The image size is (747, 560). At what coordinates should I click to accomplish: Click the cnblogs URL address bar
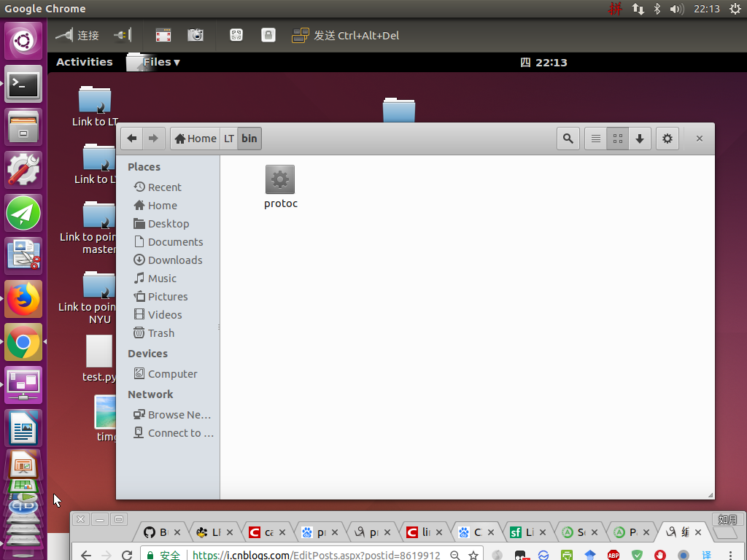pos(317,555)
